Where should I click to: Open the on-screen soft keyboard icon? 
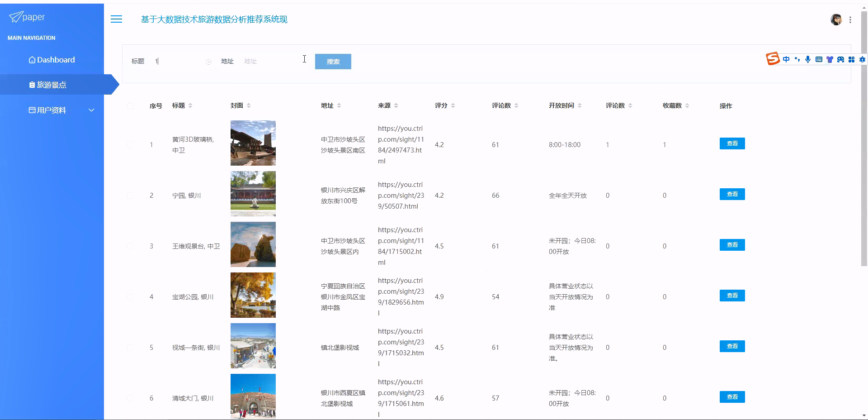pyautogui.click(x=819, y=59)
